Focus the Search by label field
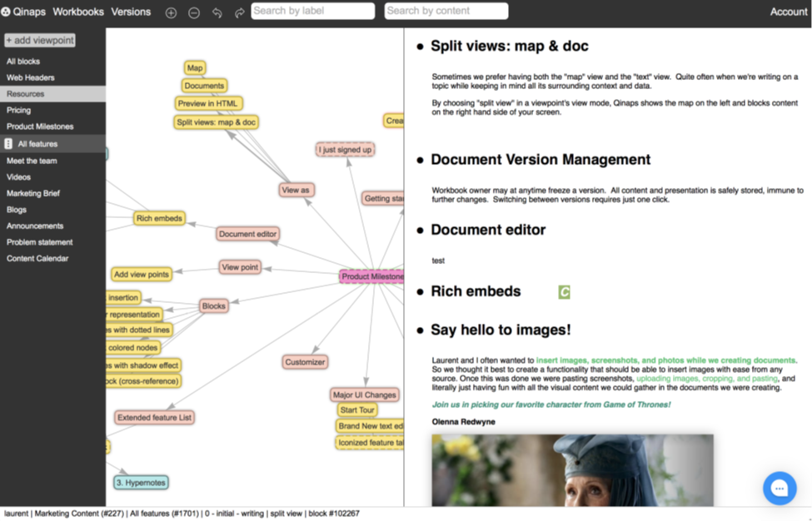 tap(313, 11)
